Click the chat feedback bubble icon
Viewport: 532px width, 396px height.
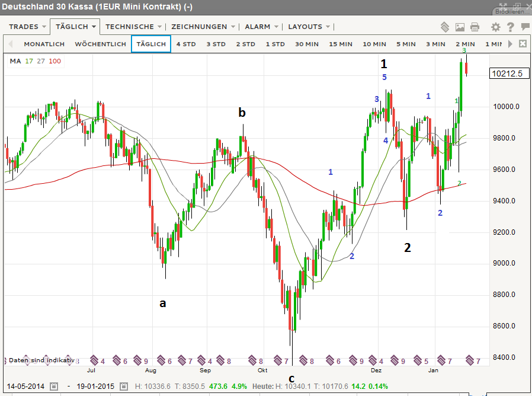525,27
